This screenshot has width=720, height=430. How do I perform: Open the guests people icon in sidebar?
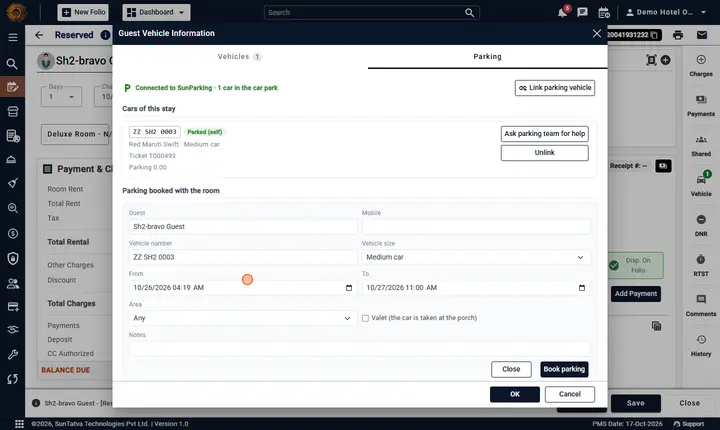(x=12, y=283)
